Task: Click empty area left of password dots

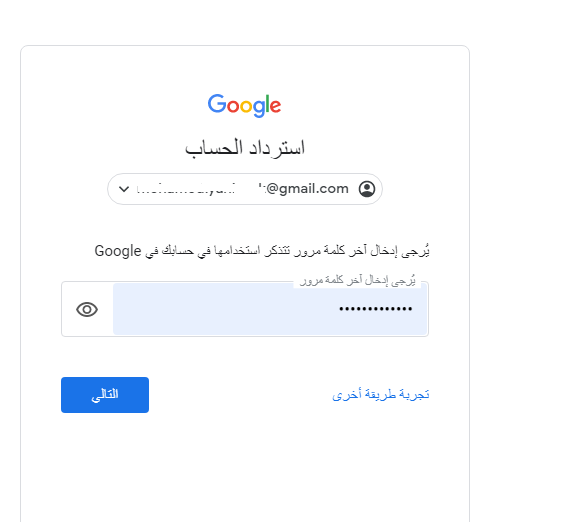Action: (x=225, y=309)
